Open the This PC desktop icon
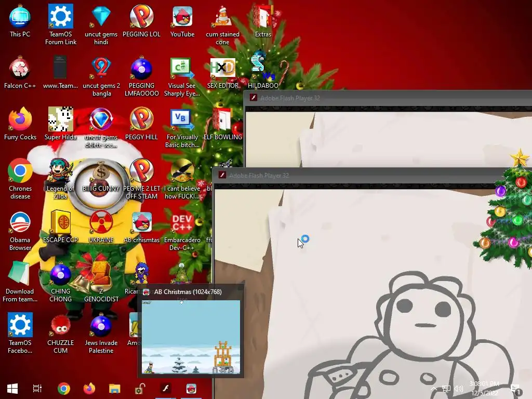This screenshot has width=532, height=399. click(x=20, y=21)
